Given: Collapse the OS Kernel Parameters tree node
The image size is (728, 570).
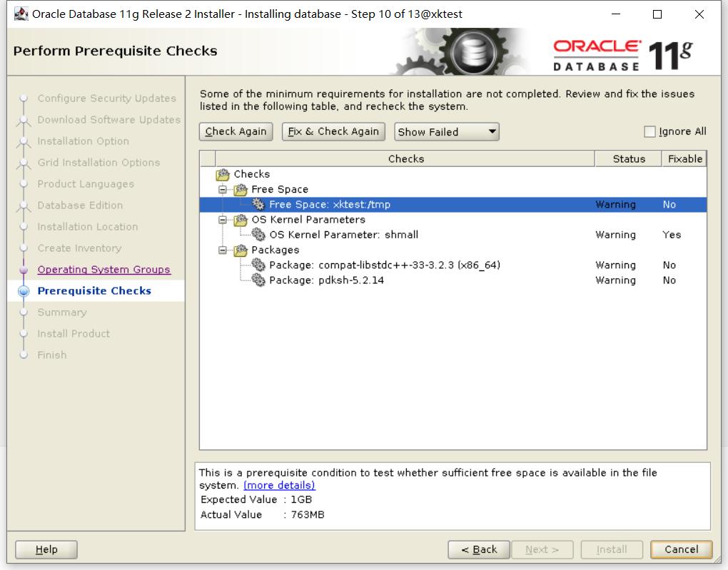Looking at the screenshot, I should click(x=223, y=220).
